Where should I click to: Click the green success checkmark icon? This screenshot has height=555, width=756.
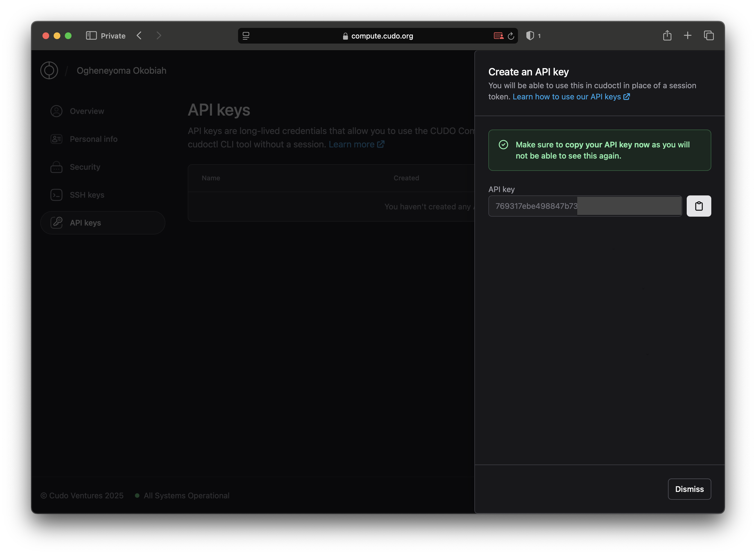[x=503, y=145]
